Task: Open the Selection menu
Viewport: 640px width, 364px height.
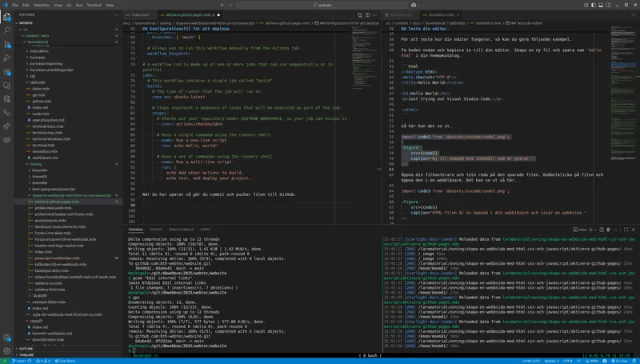Action: 42,5
